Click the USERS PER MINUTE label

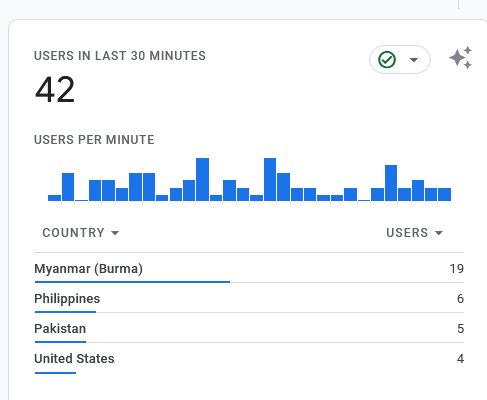tap(94, 140)
